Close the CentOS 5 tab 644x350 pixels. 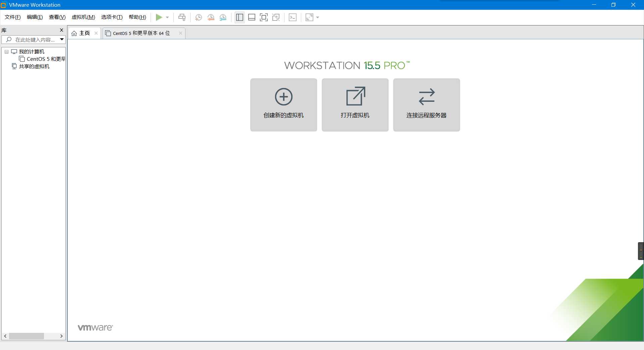point(180,33)
